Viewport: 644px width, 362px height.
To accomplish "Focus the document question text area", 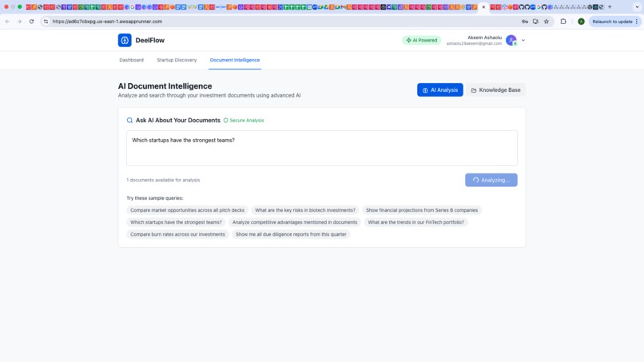I will pyautogui.click(x=321, y=149).
